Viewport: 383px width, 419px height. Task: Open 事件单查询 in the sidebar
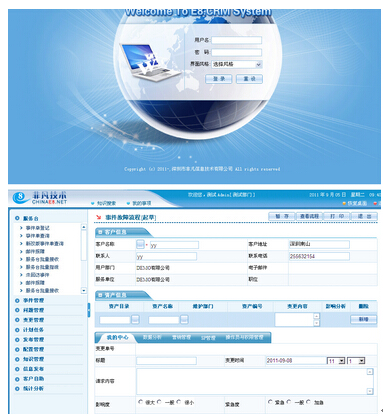(x=37, y=236)
